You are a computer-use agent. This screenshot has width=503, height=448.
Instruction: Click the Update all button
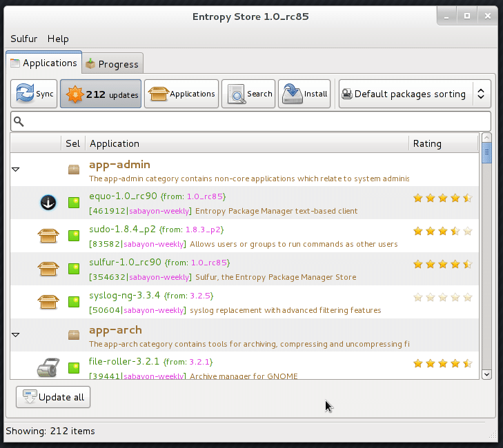(53, 397)
